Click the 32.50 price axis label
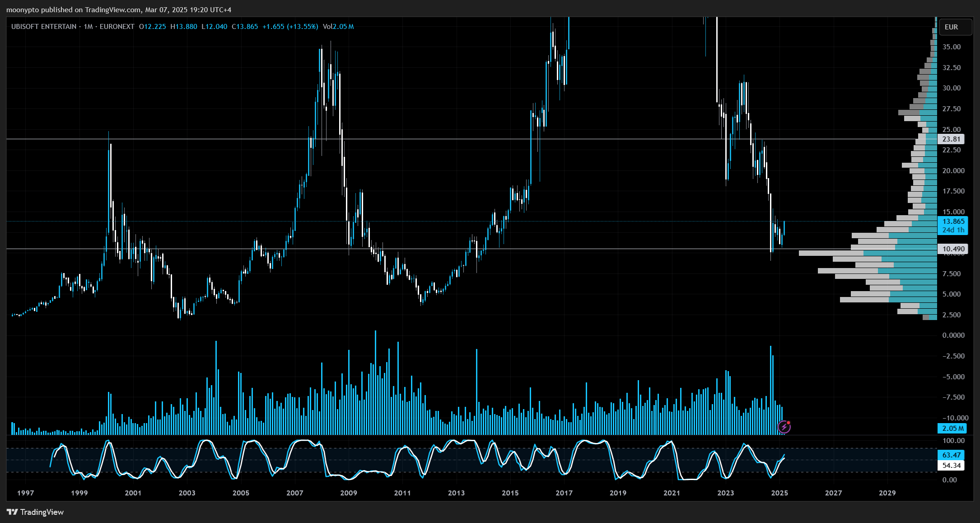The image size is (980, 523). point(952,68)
